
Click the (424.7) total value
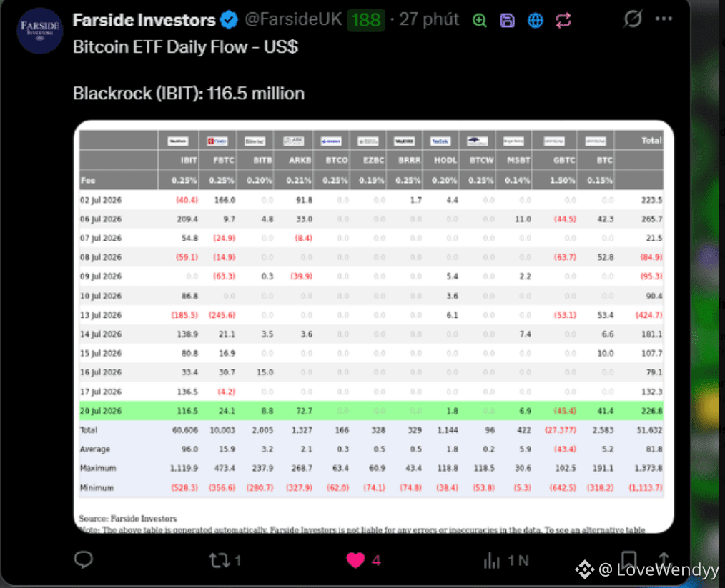click(648, 315)
